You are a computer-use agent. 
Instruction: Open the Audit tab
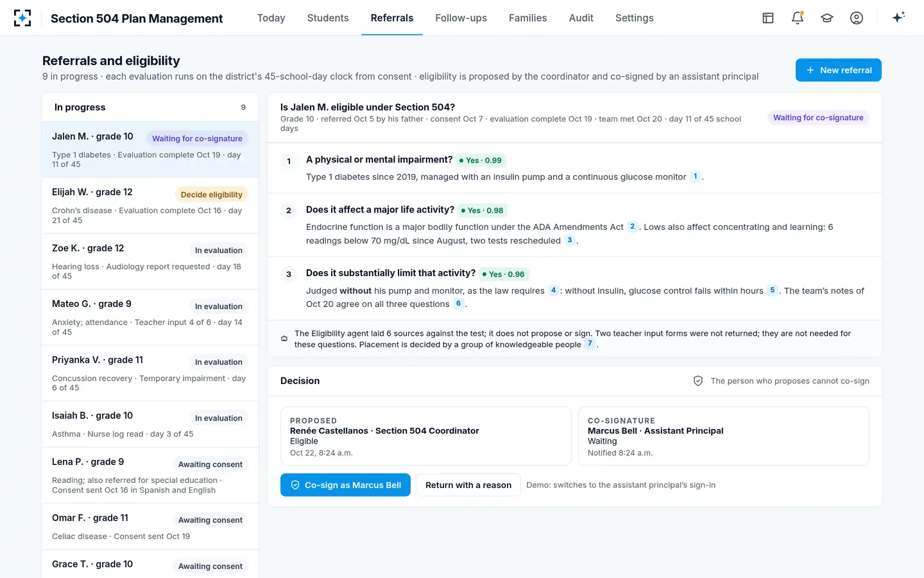pyautogui.click(x=581, y=18)
